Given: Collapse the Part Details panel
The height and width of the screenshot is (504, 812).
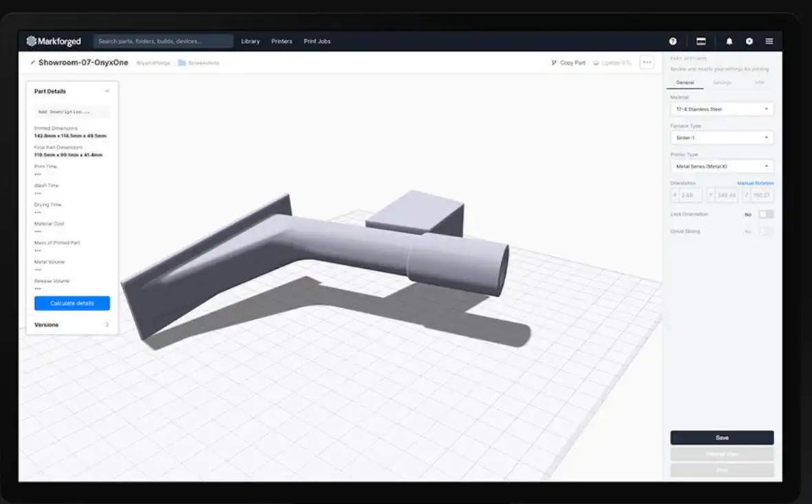Looking at the screenshot, I should coord(107,91).
